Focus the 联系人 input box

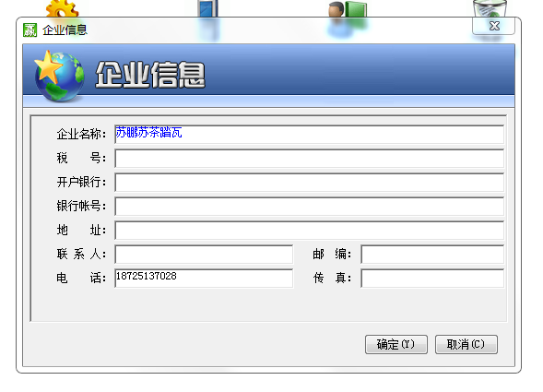coord(204,254)
